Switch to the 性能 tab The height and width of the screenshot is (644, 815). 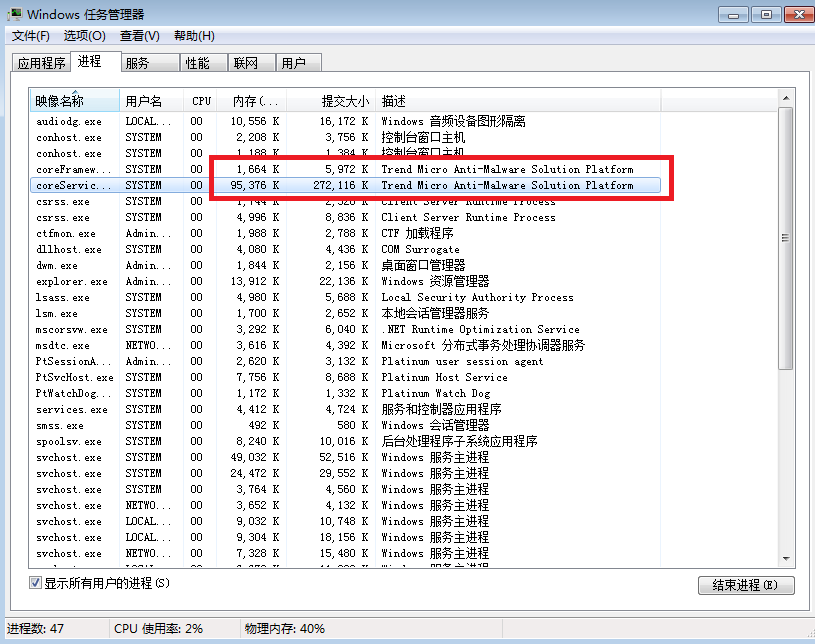coord(197,63)
